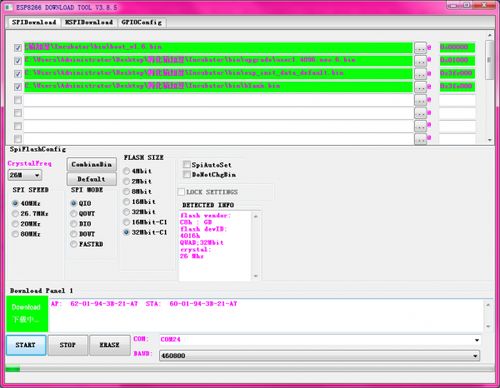The image size is (500, 388).
Task: Pick 16Mbit flash size
Action: [x=126, y=202]
